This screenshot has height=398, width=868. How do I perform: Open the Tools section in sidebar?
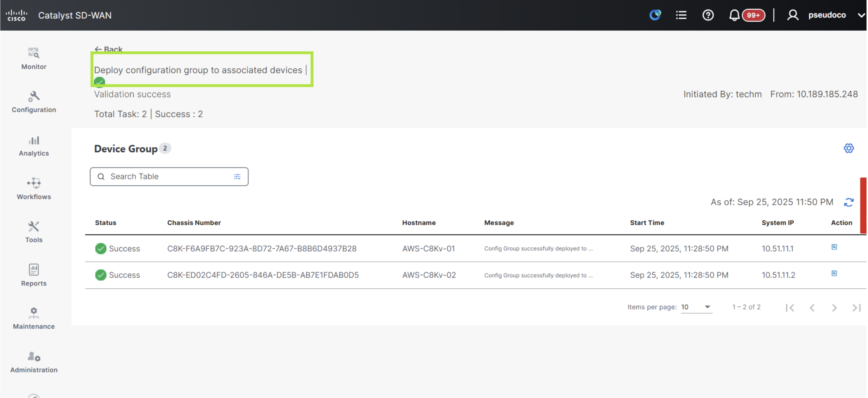[34, 232]
